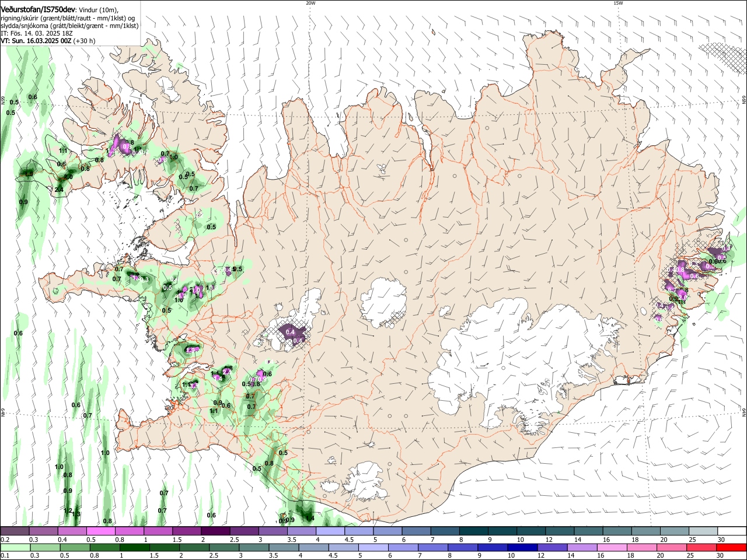
Task: Select the lightest green 0.1 rain legend swatch
Action: [x=15, y=547]
